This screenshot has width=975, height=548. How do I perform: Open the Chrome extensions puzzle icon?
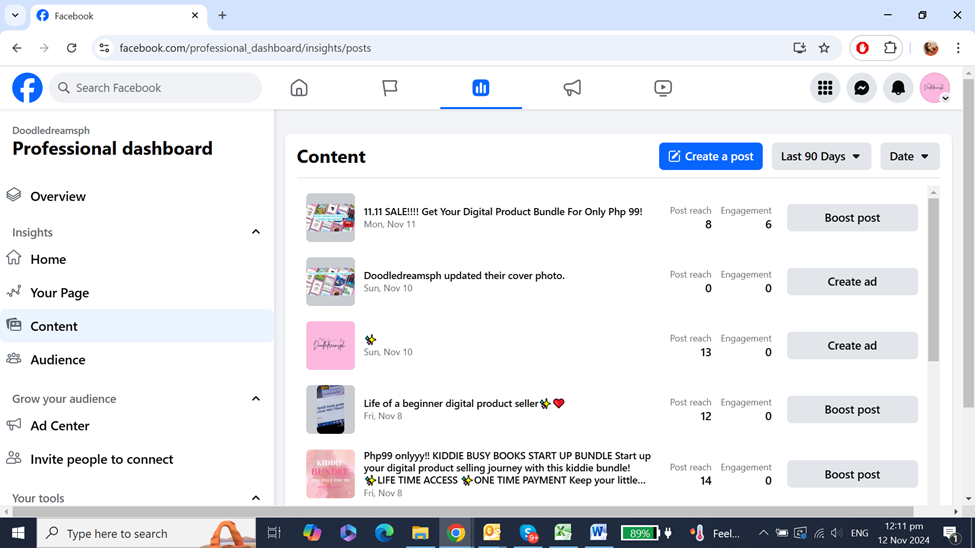tap(890, 48)
